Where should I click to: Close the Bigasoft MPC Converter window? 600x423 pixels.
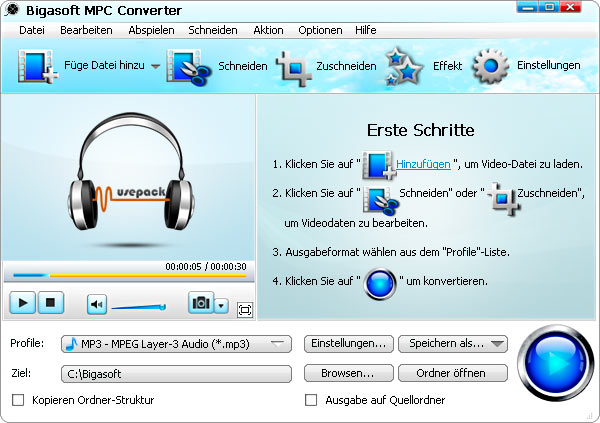(571, 7)
